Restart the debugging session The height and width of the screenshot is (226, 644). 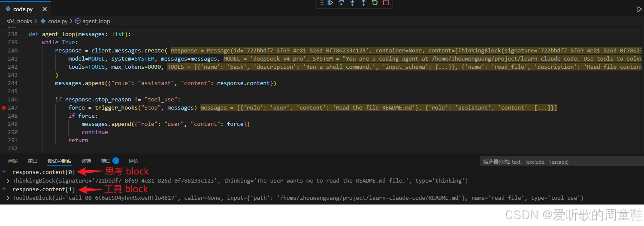375,3
